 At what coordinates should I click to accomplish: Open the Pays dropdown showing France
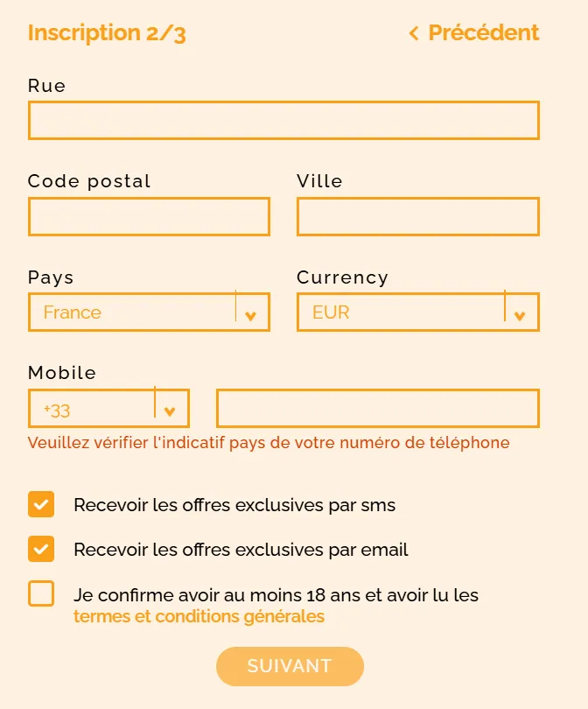(x=131, y=312)
